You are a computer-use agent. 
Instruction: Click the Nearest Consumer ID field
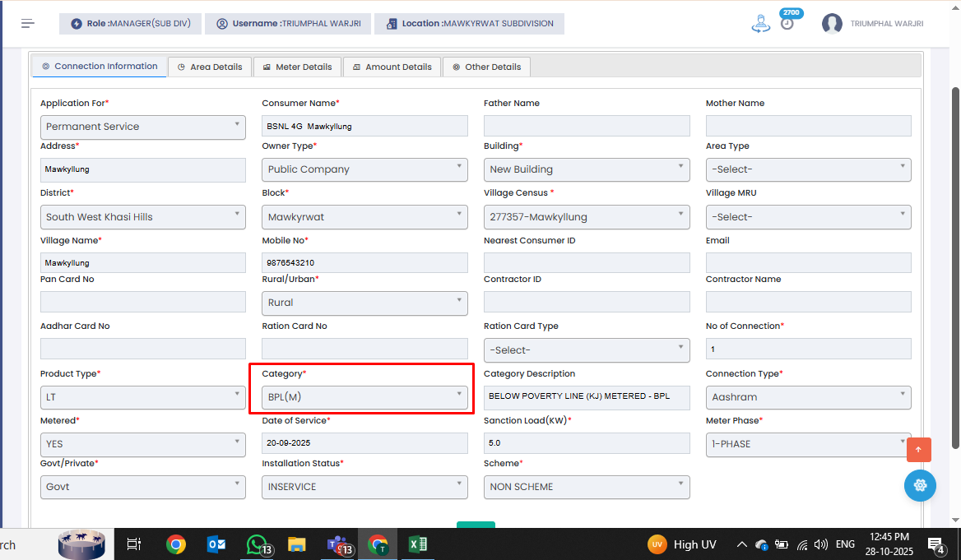tap(587, 263)
